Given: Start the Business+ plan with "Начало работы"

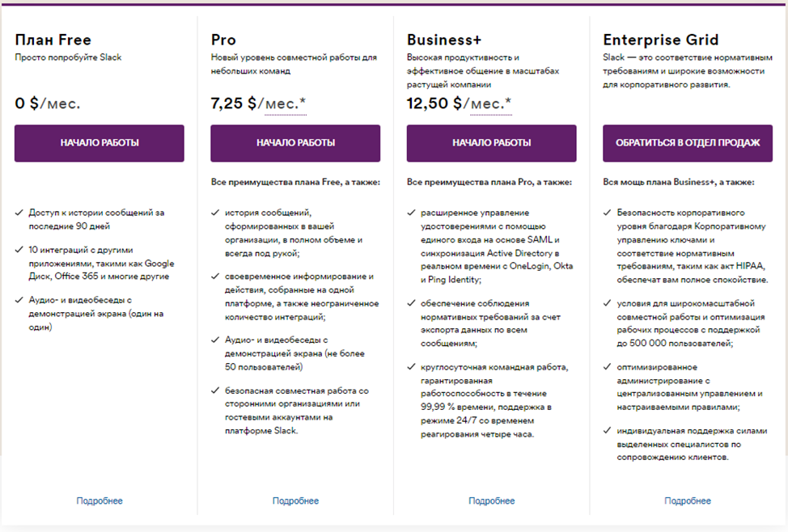Looking at the screenshot, I should pos(491,143).
